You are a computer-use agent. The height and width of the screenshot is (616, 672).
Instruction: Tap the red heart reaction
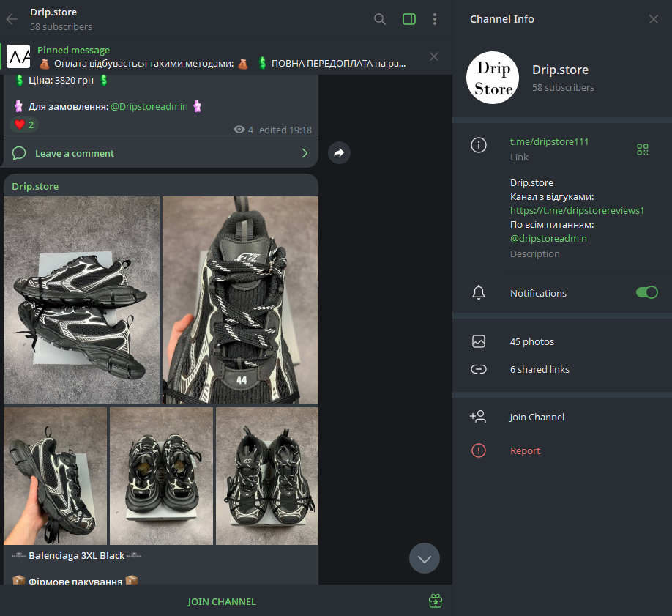(x=23, y=125)
